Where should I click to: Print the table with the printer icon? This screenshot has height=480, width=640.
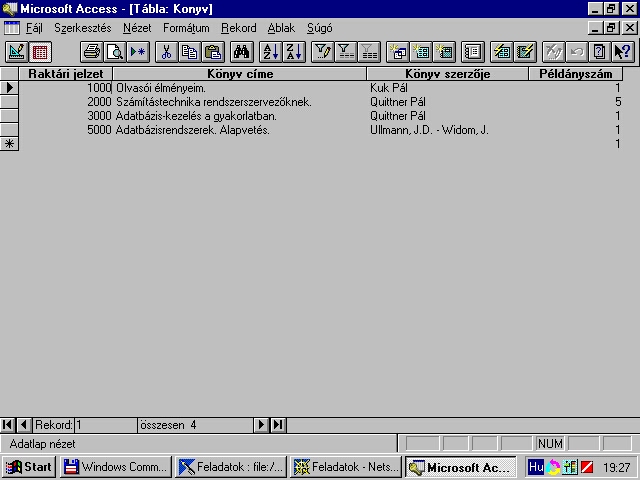(x=92, y=52)
